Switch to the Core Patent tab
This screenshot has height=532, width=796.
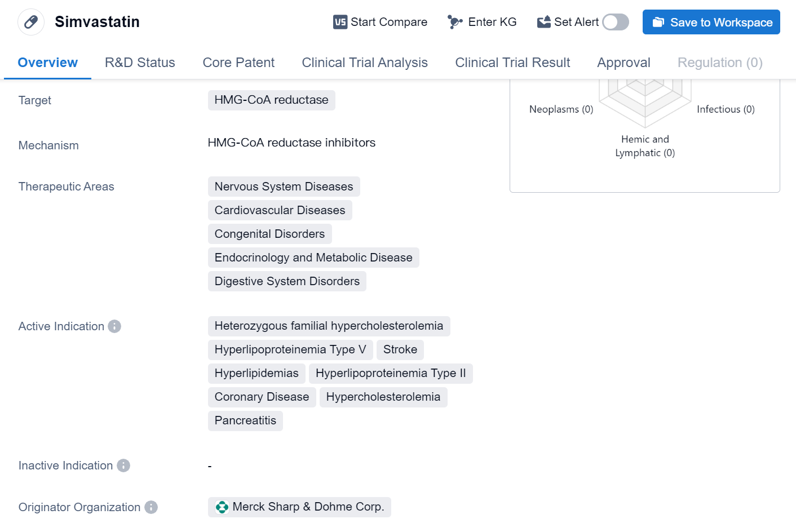[238, 63]
